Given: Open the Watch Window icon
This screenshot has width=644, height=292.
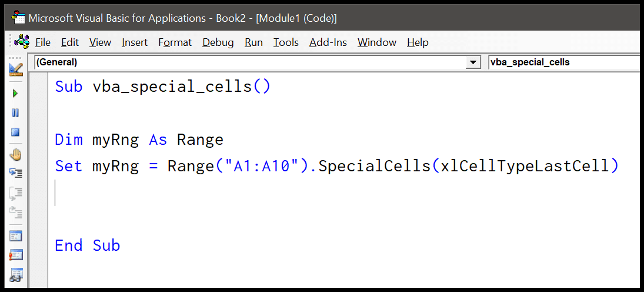Looking at the screenshot, I should (15, 274).
